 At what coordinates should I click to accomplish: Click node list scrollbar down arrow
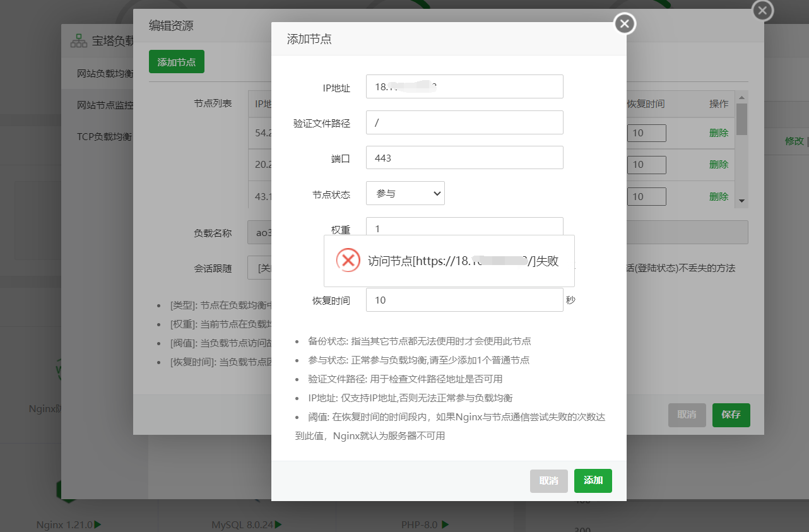[742, 201]
